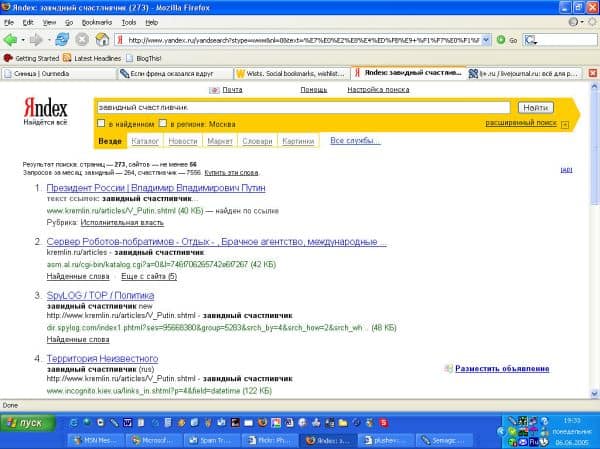Image resolution: width=600 pixels, height=449 pixels.
Task: Launch Word from quick launch bar
Action: coord(127,423)
